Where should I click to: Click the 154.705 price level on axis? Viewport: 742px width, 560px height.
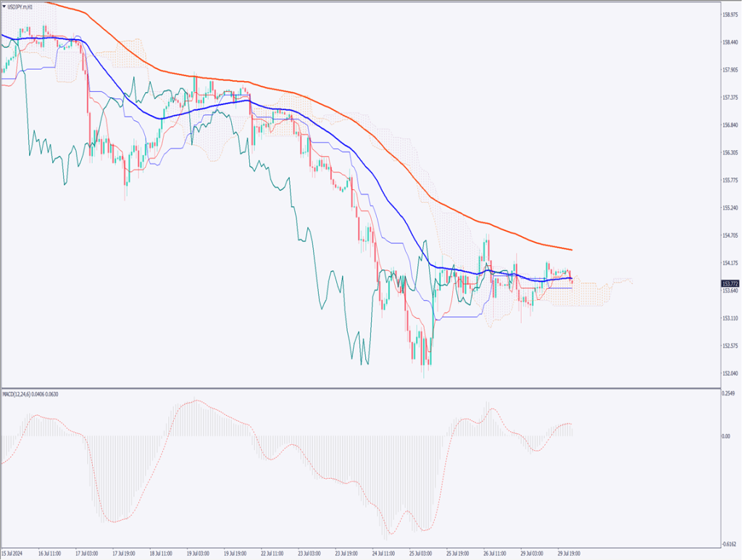coord(730,235)
